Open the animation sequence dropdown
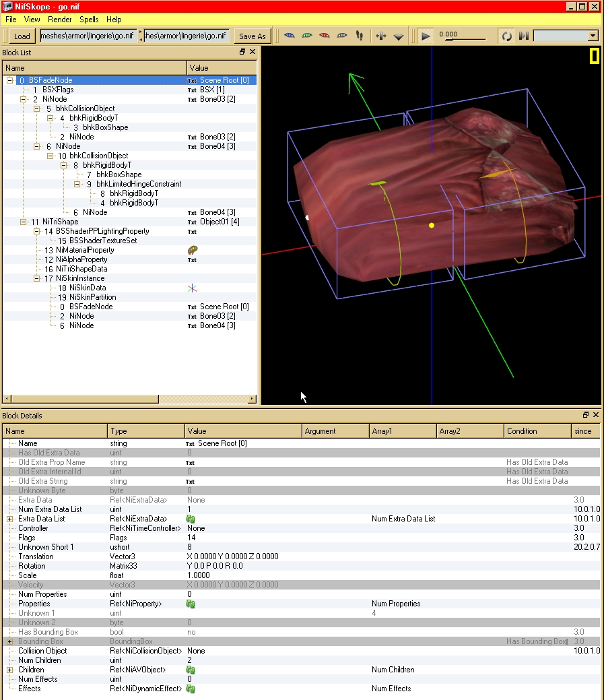 (593, 36)
